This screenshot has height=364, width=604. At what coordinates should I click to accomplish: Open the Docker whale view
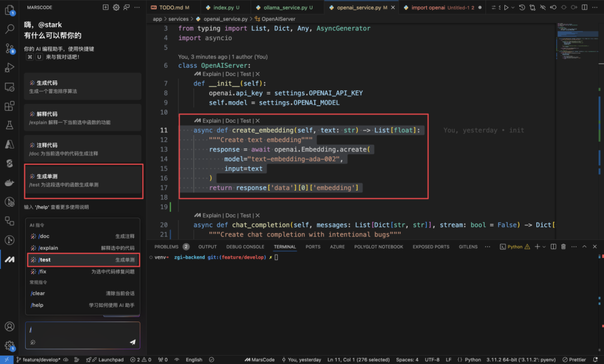(10, 183)
